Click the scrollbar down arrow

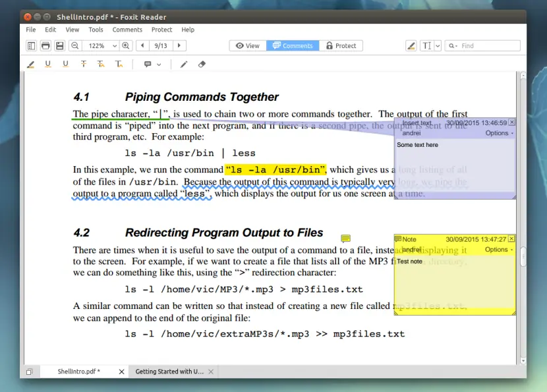pyautogui.click(x=523, y=360)
